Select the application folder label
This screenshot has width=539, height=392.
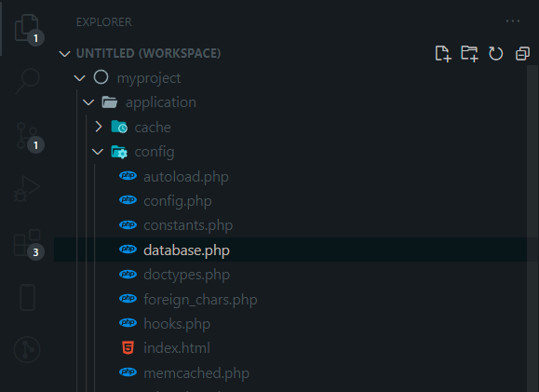tap(161, 102)
